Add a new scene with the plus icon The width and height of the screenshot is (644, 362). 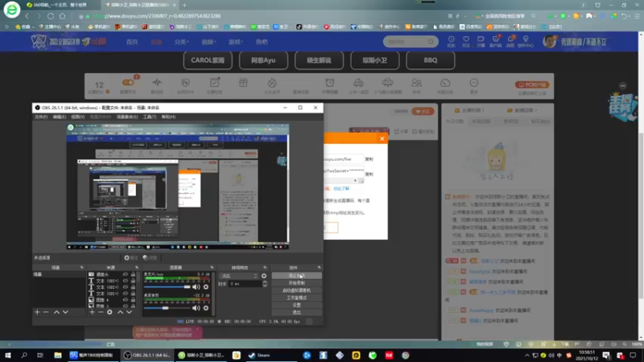pos(37,312)
